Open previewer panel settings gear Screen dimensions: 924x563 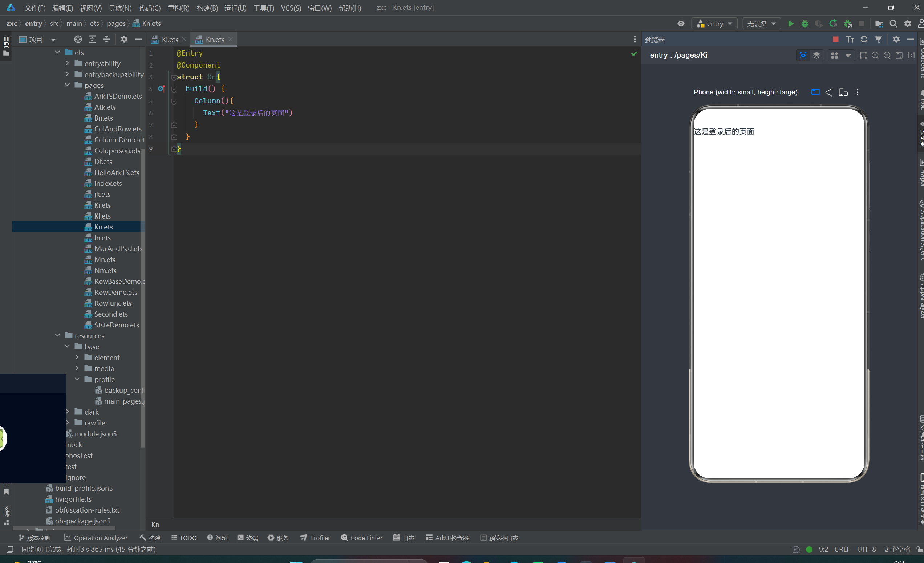click(x=896, y=39)
